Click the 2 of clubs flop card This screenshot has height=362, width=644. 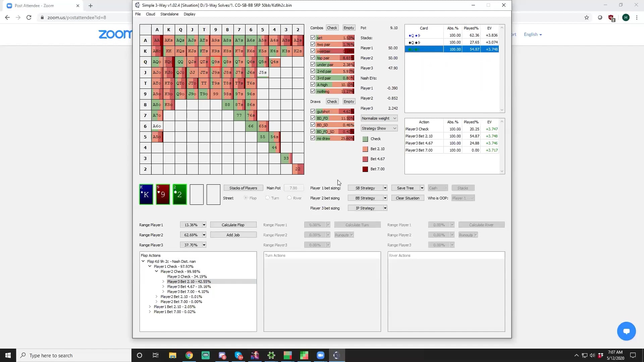point(180,194)
